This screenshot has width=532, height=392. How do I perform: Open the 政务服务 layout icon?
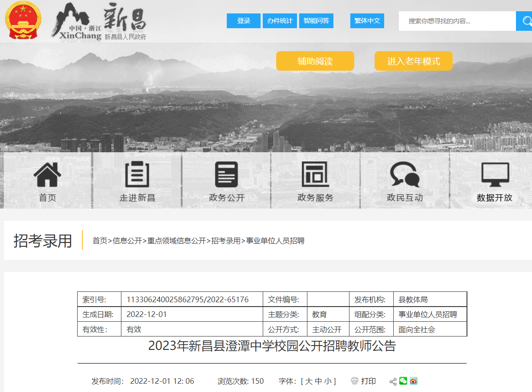coord(316,174)
